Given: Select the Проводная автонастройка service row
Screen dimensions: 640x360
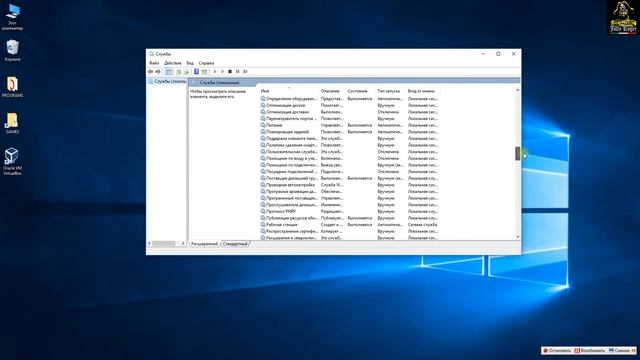Looking at the screenshot, I should pyautogui.click(x=349, y=185).
